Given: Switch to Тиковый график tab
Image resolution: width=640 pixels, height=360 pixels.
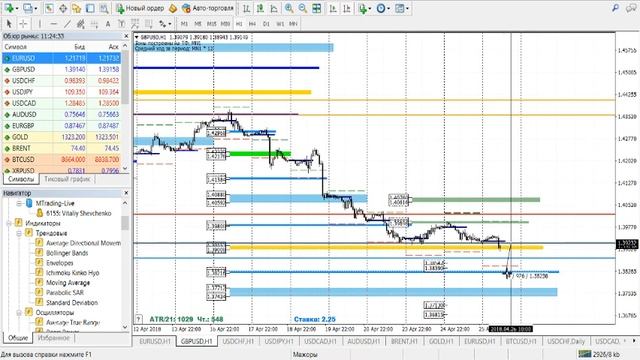Looking at the screenshot, I should [67, 179].
